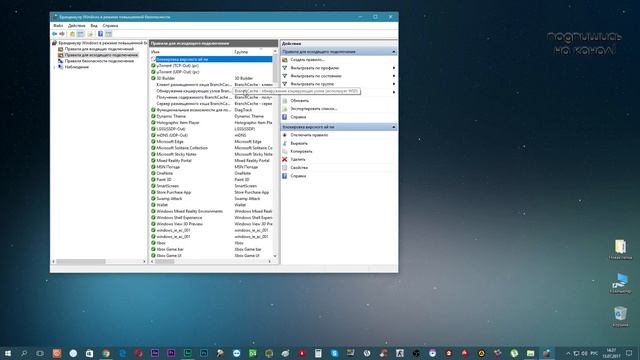640x360 pixels.
Task: Open the Действие menu
Action: coord(77,26)
